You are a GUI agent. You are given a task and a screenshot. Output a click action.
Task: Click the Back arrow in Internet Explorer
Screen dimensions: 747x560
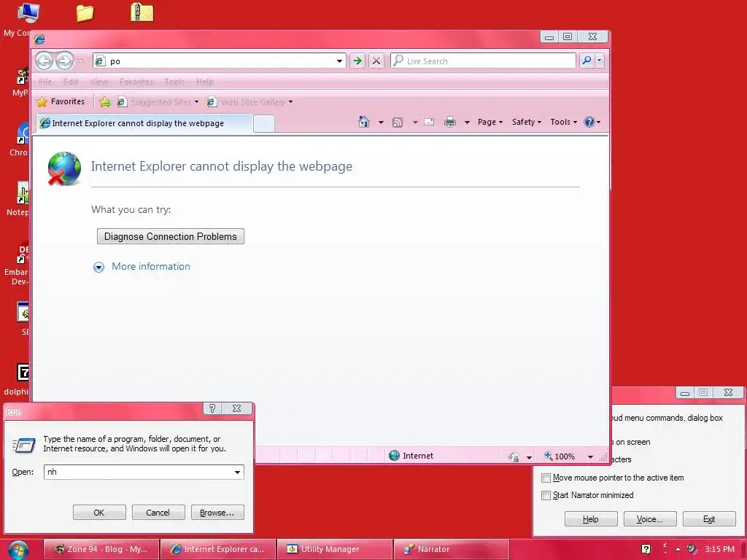click(x=44, y=61)
